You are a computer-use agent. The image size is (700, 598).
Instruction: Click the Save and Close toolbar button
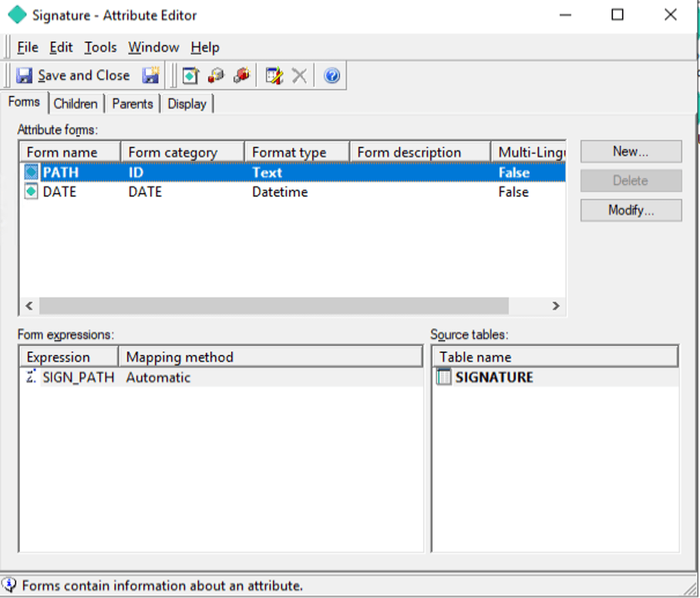point(73,76)
